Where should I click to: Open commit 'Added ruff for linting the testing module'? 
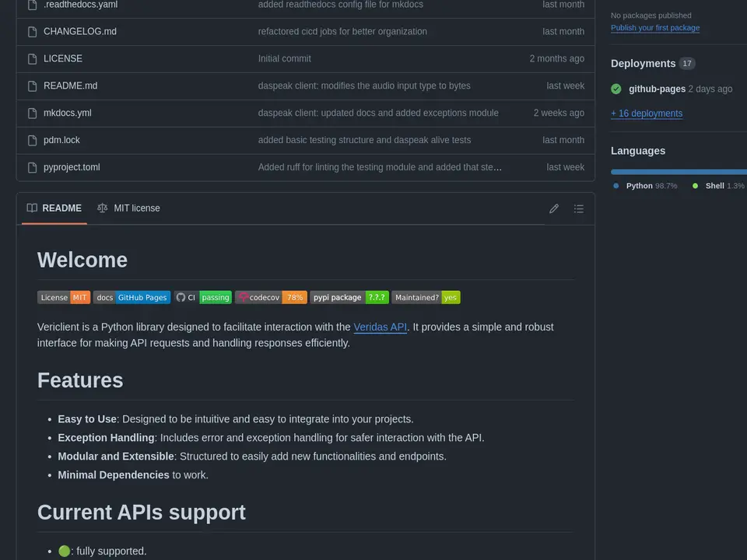click(380, 167)
